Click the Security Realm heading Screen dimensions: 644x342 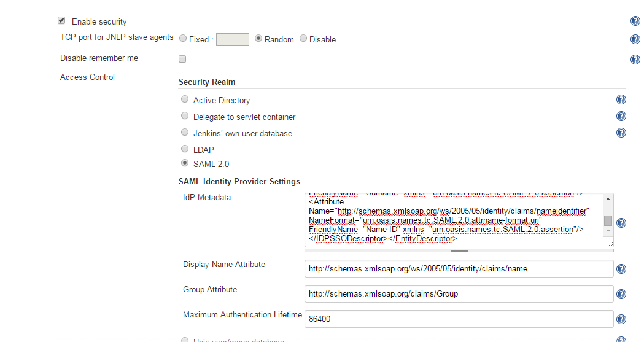[x=207, y=82]
